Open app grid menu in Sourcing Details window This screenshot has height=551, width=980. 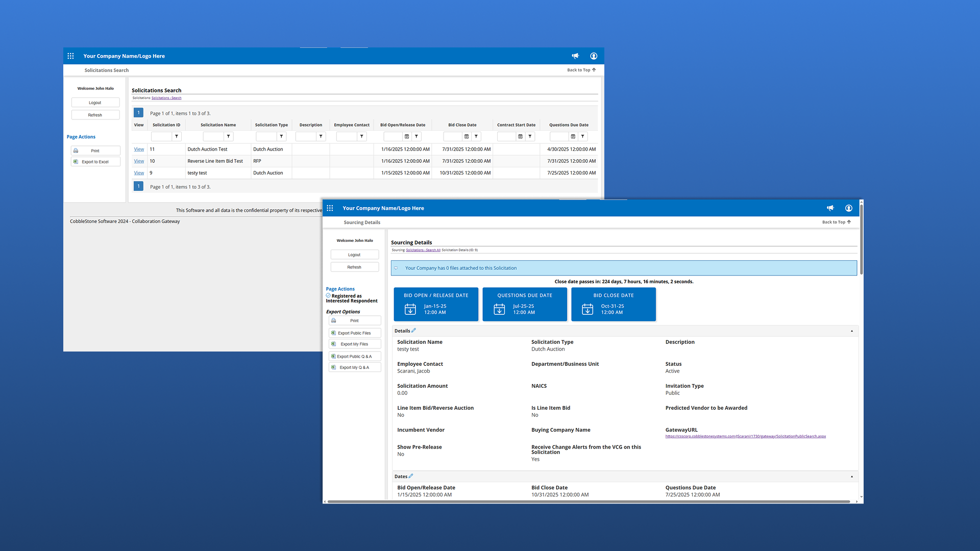330,208
